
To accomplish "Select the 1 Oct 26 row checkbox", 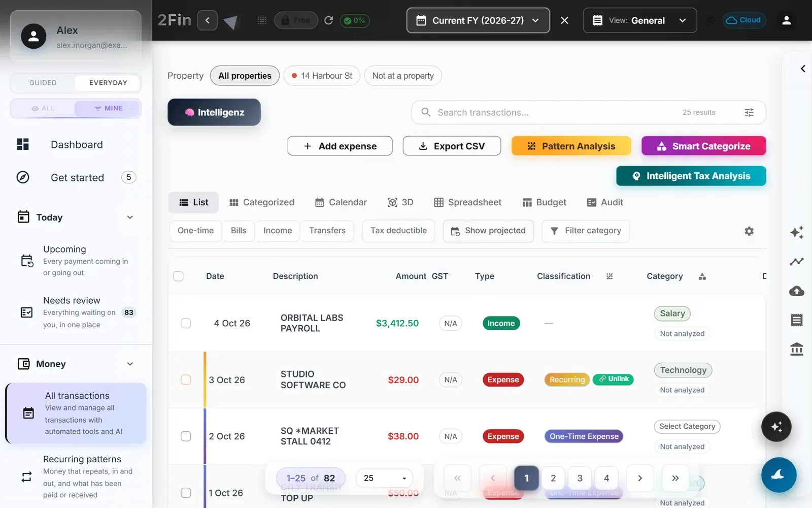I will tap(186, 493).
